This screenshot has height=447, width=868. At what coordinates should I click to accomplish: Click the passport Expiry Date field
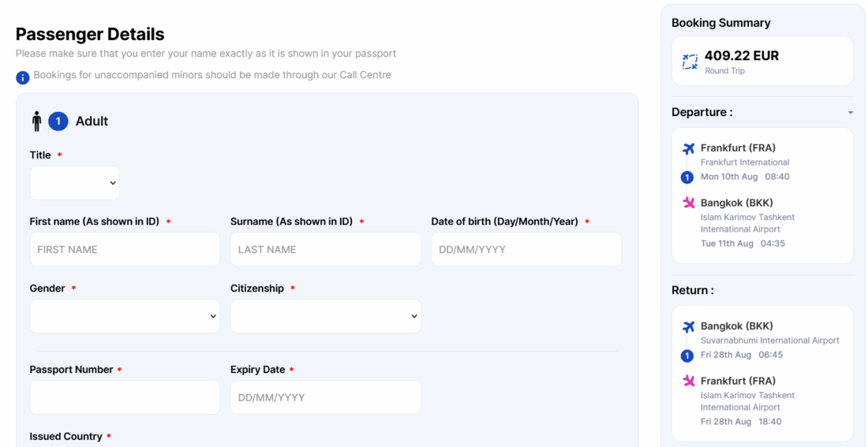[325, 397]
